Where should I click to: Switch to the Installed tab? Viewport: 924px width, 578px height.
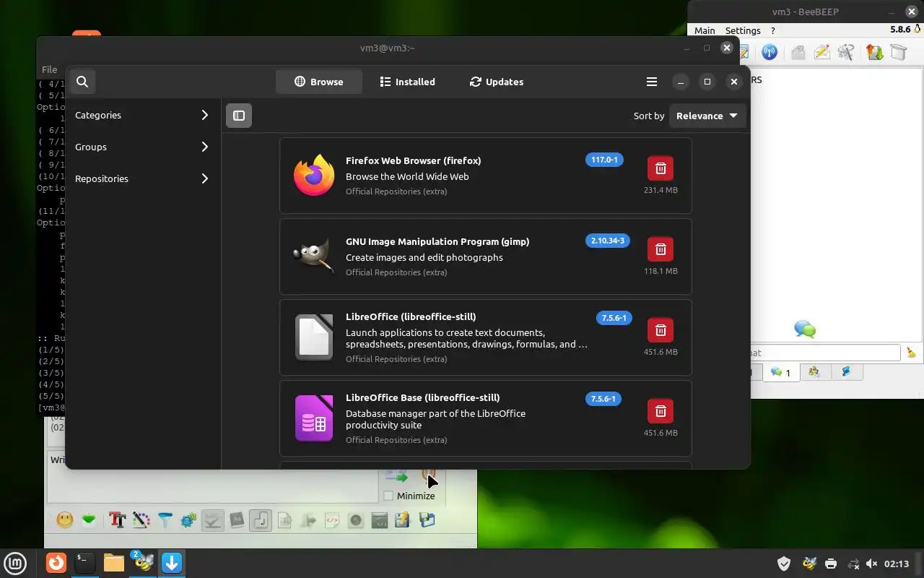407,82
